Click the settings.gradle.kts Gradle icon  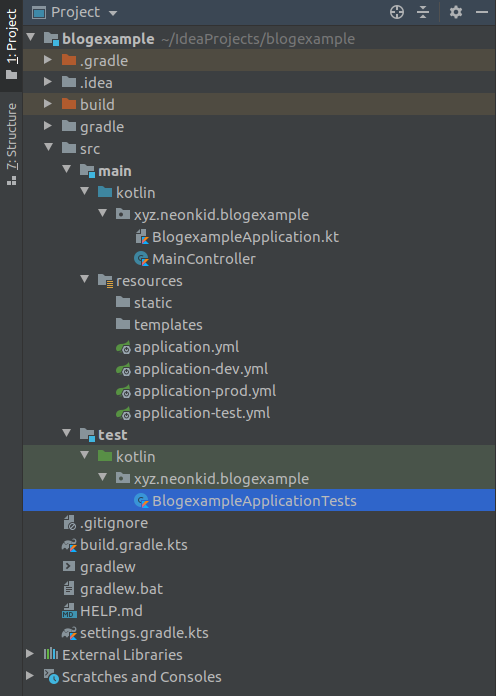(69, 633)
